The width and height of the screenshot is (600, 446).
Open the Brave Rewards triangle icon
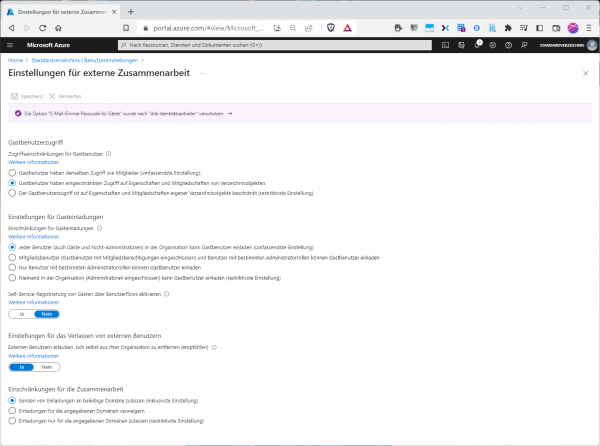(347, 28)
